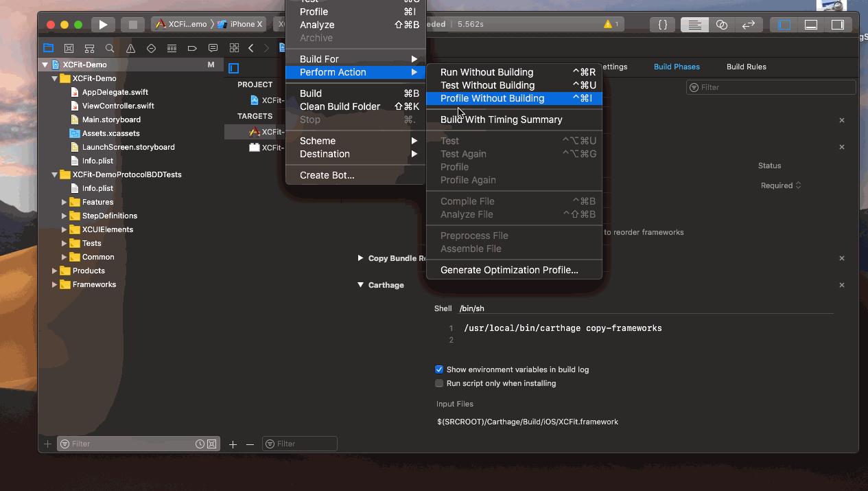
Task: Open the Destination submenu
Action: [x=355, y=154]
